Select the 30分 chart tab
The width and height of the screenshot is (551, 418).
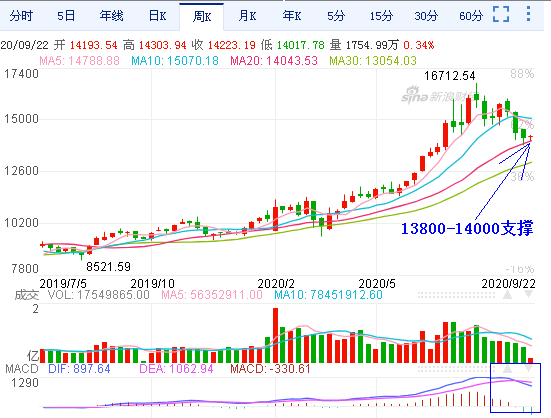pos(426,16)
